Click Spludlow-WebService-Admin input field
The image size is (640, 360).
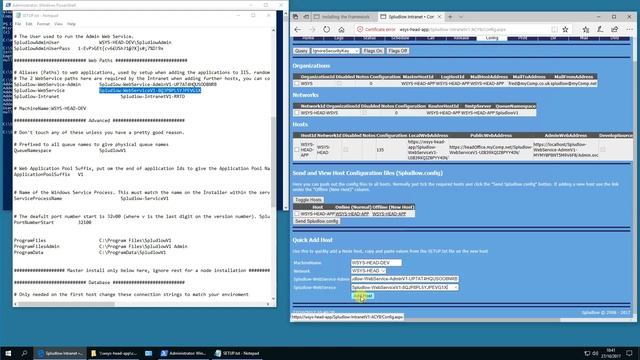(404, 279)
